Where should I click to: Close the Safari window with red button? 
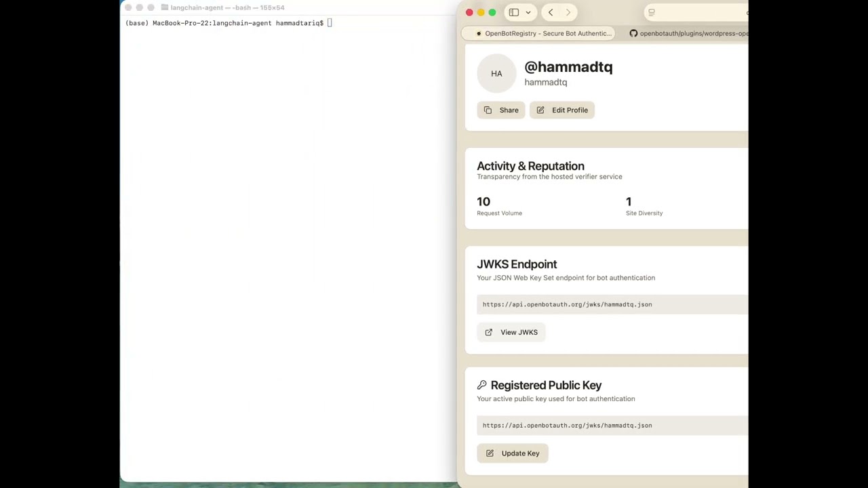tap(469, 12)
